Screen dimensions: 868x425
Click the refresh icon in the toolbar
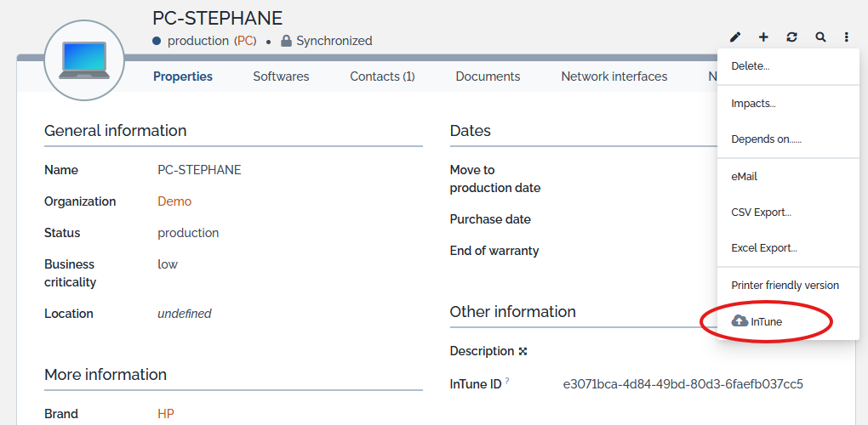(791, 37)
